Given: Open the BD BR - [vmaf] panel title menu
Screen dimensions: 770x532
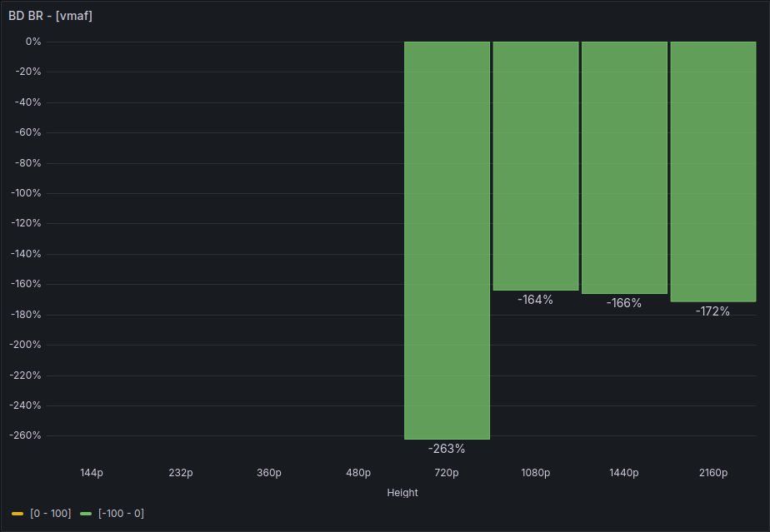Looking at the screenshot, I should click(50, 16).
